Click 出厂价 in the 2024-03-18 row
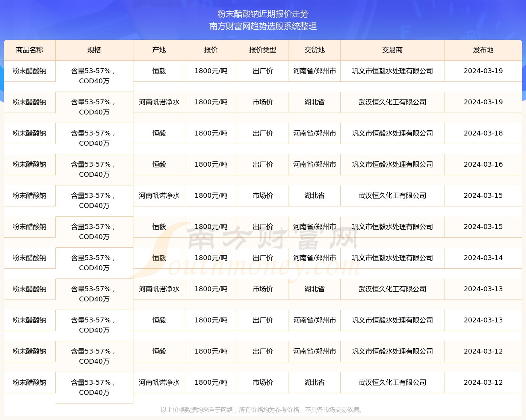 pyautogui.click(x=263, y=133)
